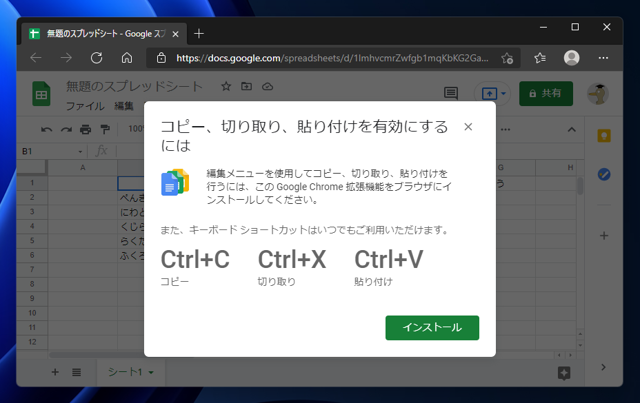Hide side panel with right chevron

pos(603,367)
